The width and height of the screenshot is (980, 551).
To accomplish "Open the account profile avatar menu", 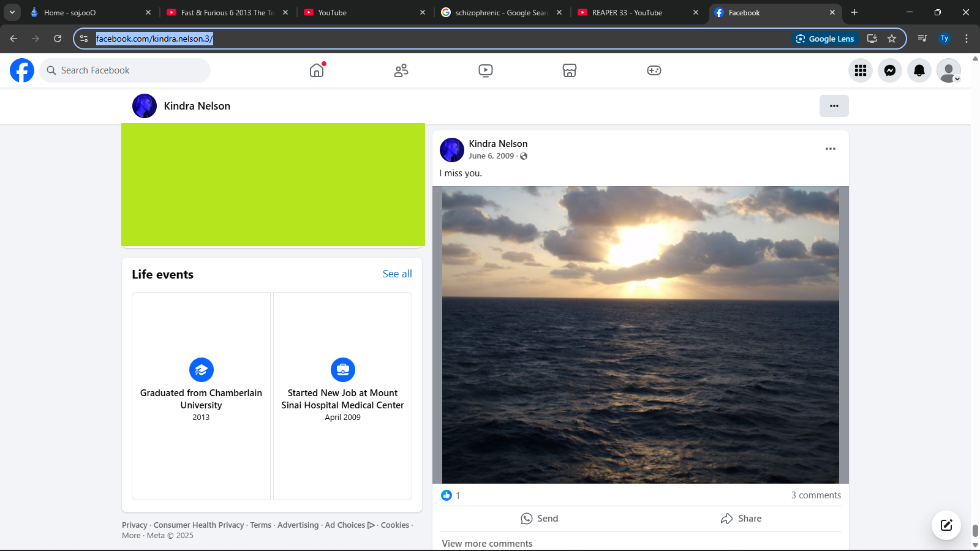I will pyautogui.click(x=949, y=70).
